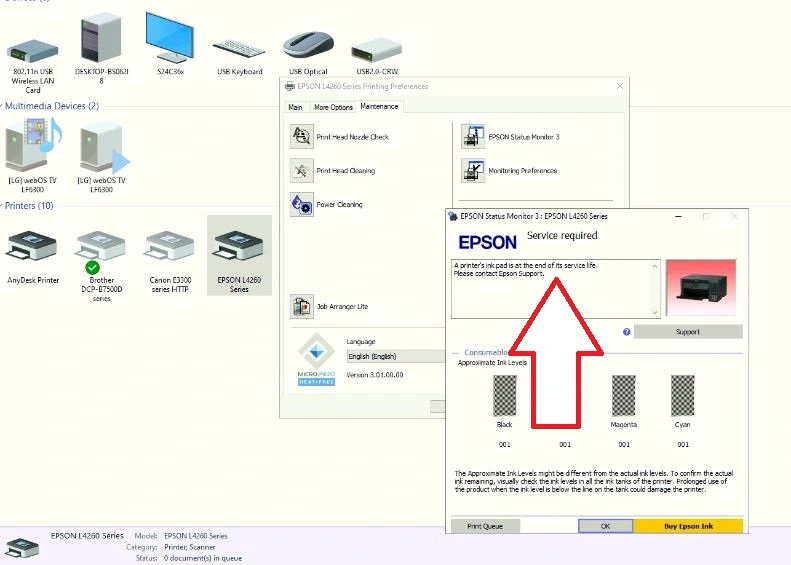791x565 pixels.
Task: Open Print Head Cleaning utility
Action: [x=302, y=171]
